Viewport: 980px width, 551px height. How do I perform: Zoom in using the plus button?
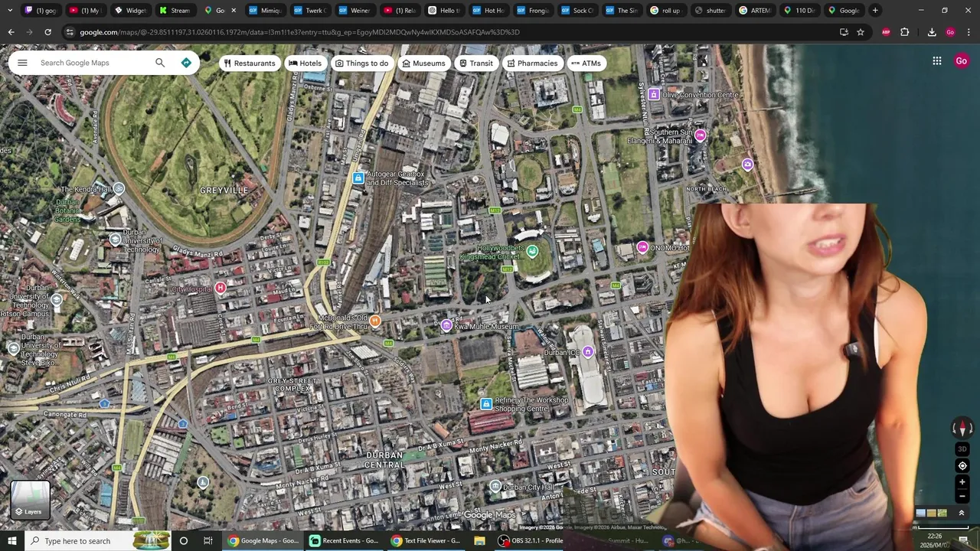click(x=962, y=482)
